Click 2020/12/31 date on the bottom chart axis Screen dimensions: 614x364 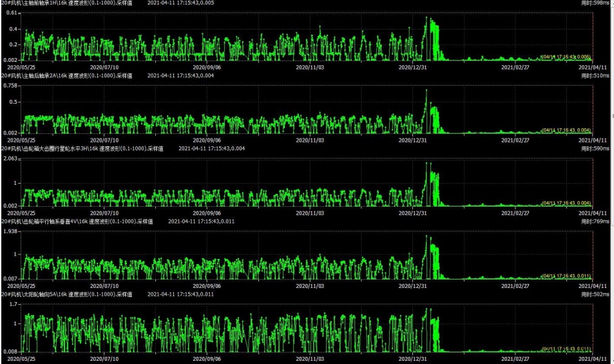click(412, 358)
